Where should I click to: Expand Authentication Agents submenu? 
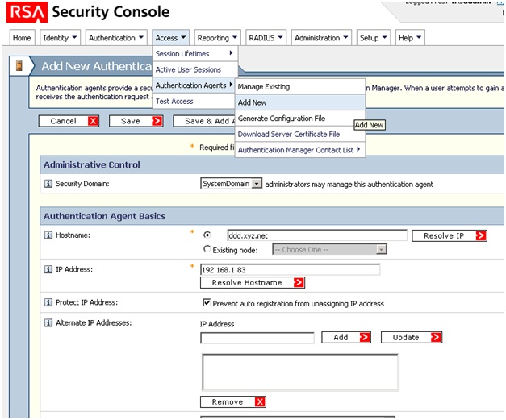(194, 85)
